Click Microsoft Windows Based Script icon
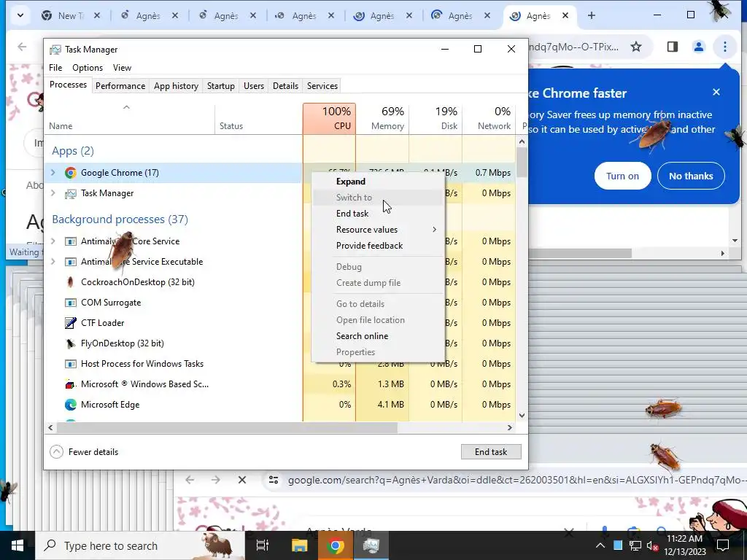The image size is (747, 560). point(71,384)
